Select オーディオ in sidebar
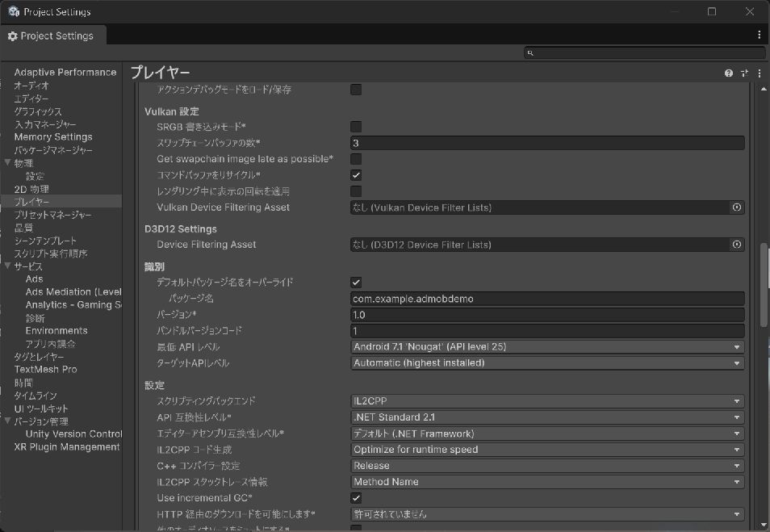The width and height of the screenshot is (770, 532). click(x=31, y=86)
